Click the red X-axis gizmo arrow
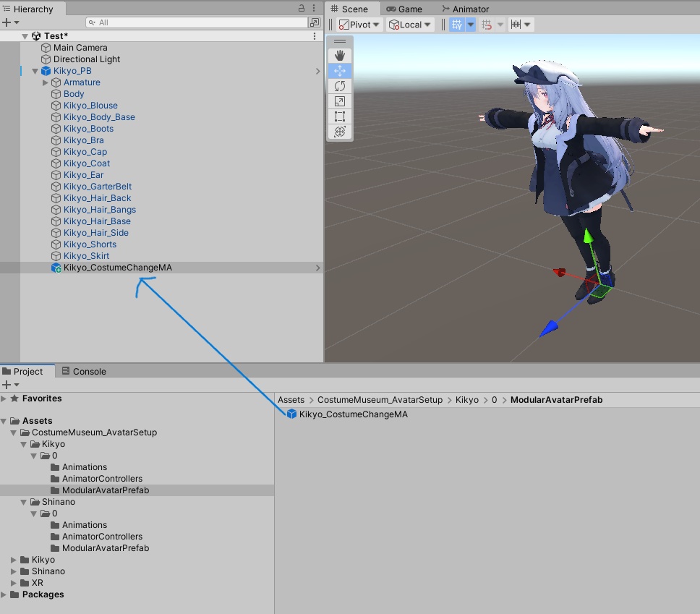 559,272
